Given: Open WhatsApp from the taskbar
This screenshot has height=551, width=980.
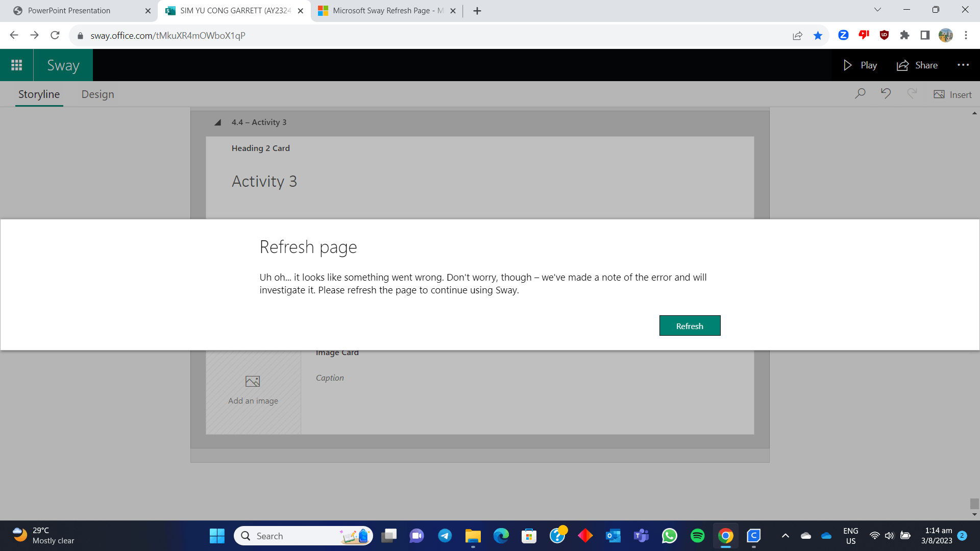Looking at the screenshot, I should [x=669, y=536].
